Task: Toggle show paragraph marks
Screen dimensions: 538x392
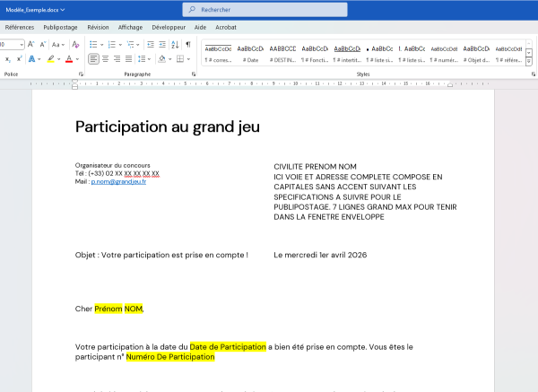Action: pos(187,44)
